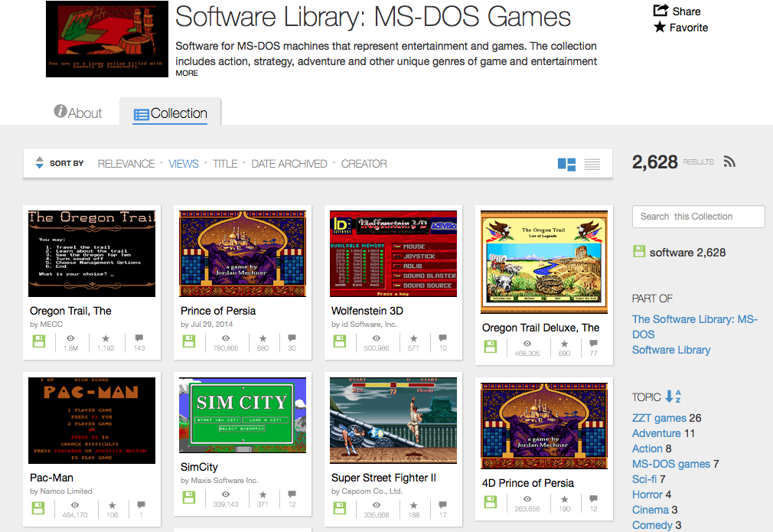Open the Pac-Man game thumbnail
Viewport: 773px width, 532px height.
(92, 420)
